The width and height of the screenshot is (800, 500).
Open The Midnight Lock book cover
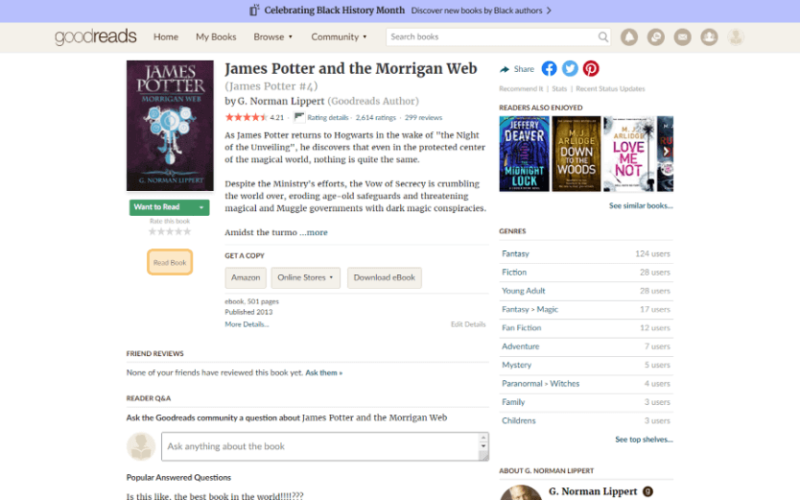(x=524, y=154)
